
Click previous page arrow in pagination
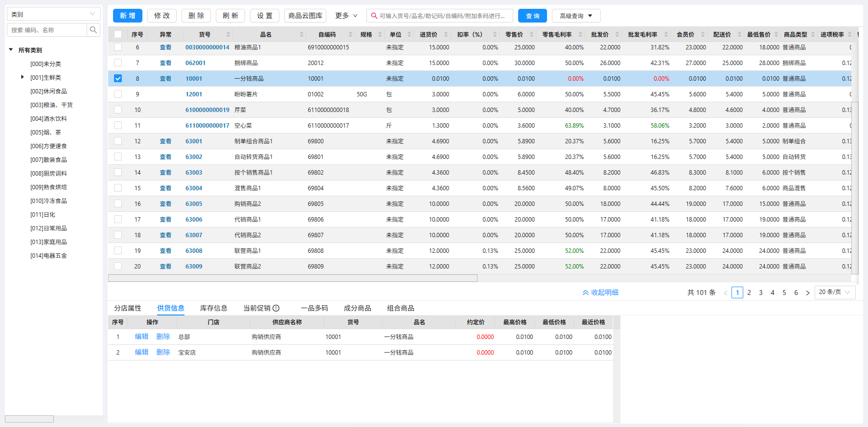(x=726, y=292)
